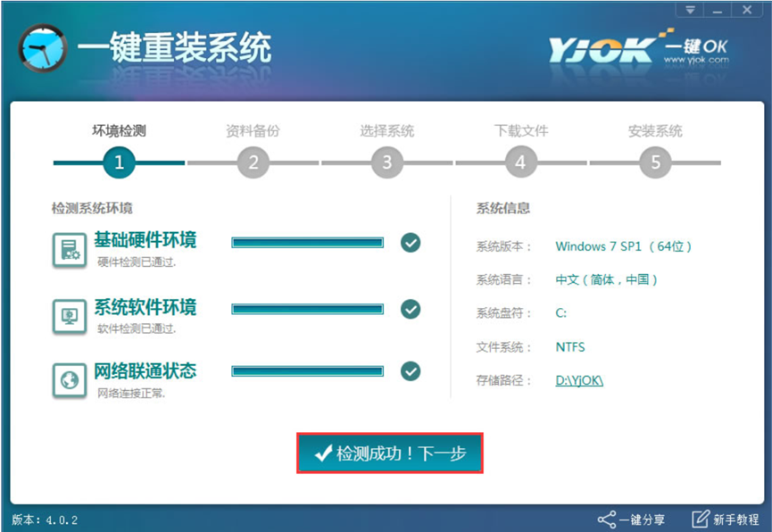772x532 pixels.
Task: Click 硬件检测已通过 status text
Action: coord(137,262)
